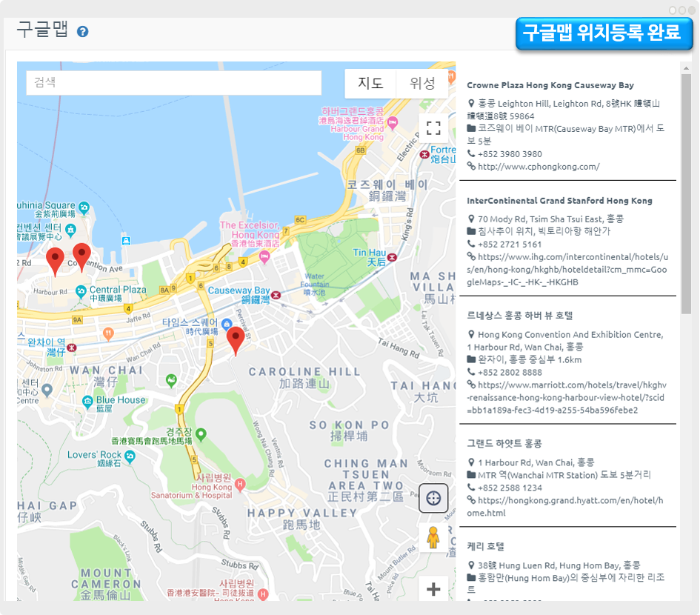Click the my-location crosshair button
The width and height of the screenshot is (700, 615).
[433, 498]
